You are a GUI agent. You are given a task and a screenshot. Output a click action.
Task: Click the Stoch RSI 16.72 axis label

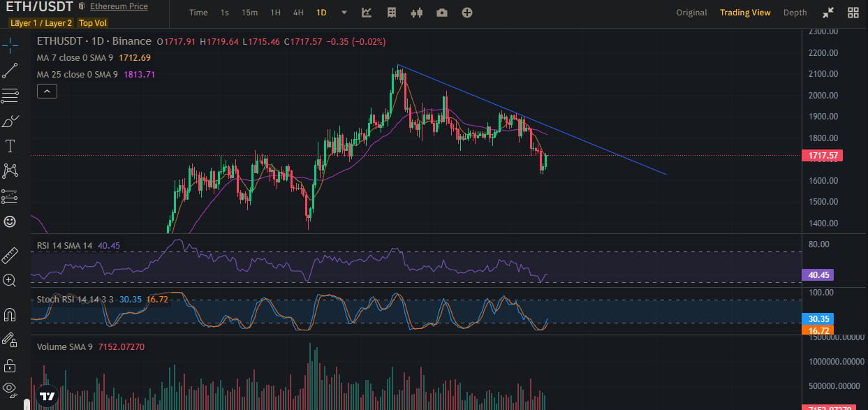817,330
